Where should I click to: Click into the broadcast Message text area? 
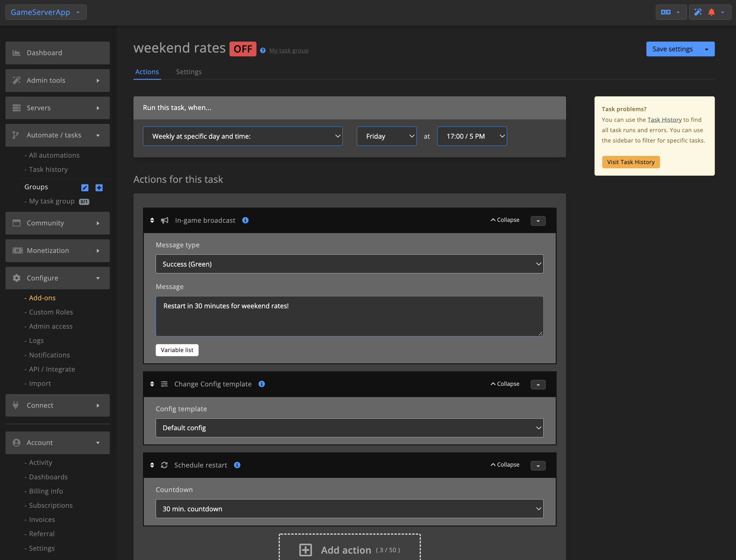[x=349, y=316]
